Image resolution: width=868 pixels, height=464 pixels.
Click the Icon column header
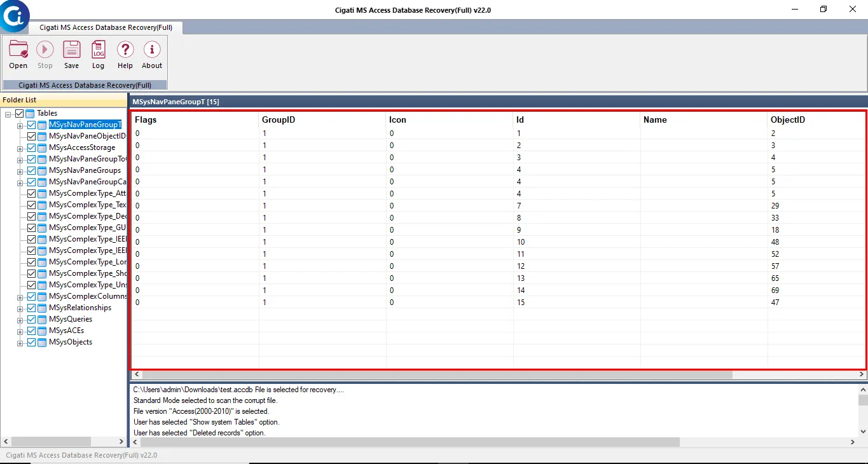(x=450, y=119)
